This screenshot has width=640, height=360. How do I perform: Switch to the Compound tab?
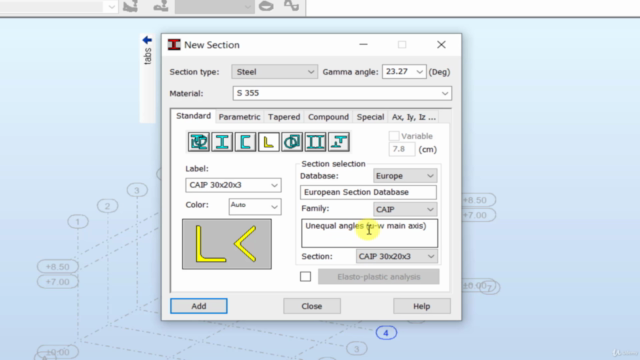[x=328, y=117]
